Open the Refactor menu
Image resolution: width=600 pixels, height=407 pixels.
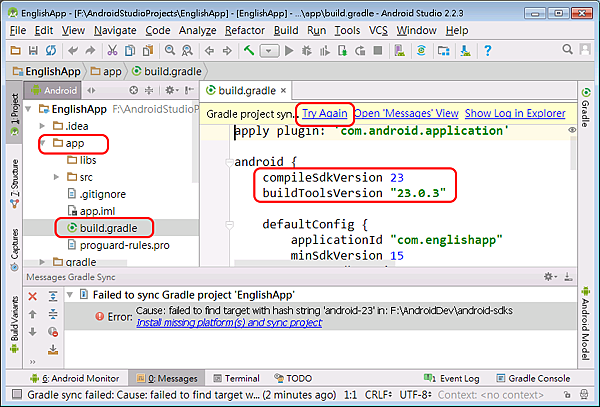245,30
